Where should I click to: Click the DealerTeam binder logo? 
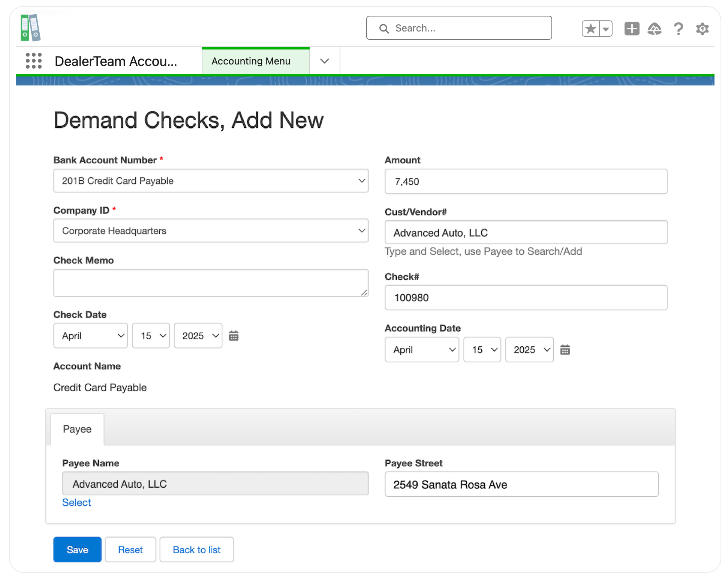click(30, 28)
